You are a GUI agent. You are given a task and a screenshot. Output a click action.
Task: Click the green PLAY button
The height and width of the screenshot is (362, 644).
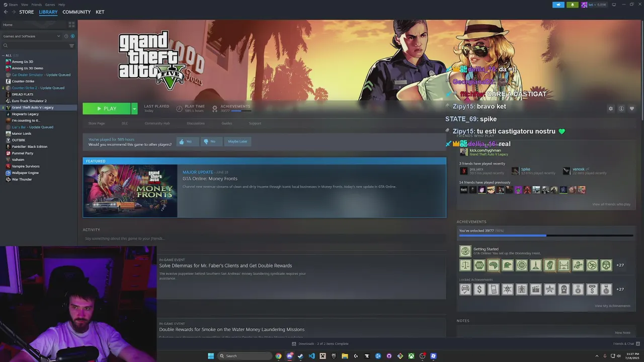[107, 109]
